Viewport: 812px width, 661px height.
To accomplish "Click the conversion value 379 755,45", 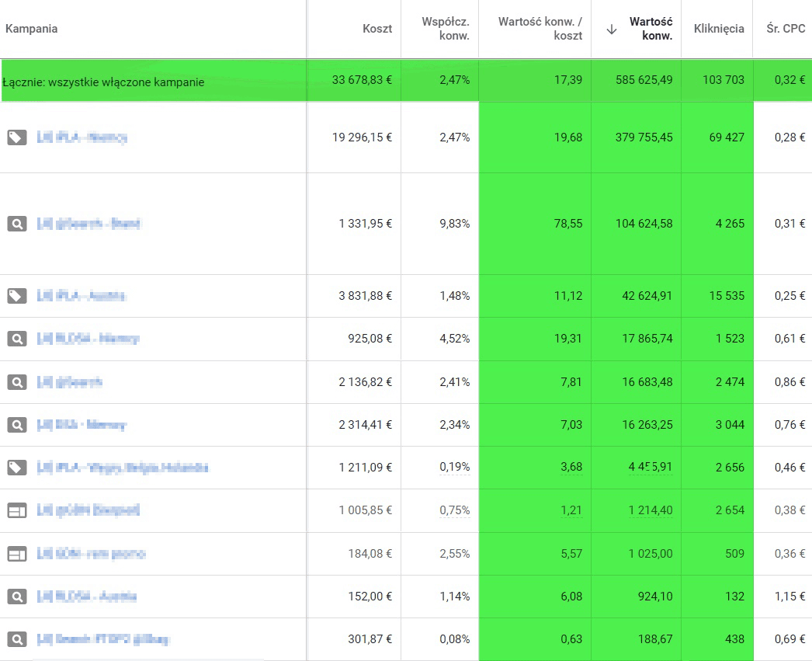I will pyautogui.click(x=644, y=137).
